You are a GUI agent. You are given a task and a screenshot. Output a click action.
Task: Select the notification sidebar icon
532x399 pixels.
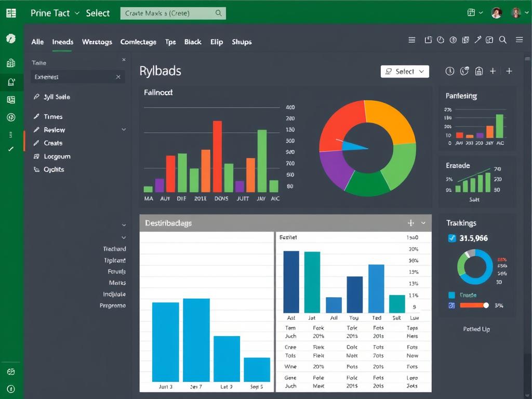(x=11, y=82)
